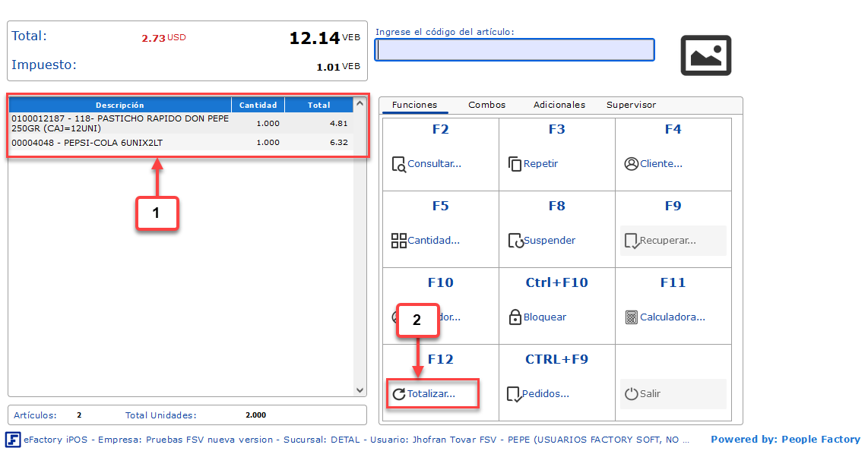Select the PASTICHO RAPIDO DON PEPE row
The image size is (868, 451).
click(x=181, y=123)
